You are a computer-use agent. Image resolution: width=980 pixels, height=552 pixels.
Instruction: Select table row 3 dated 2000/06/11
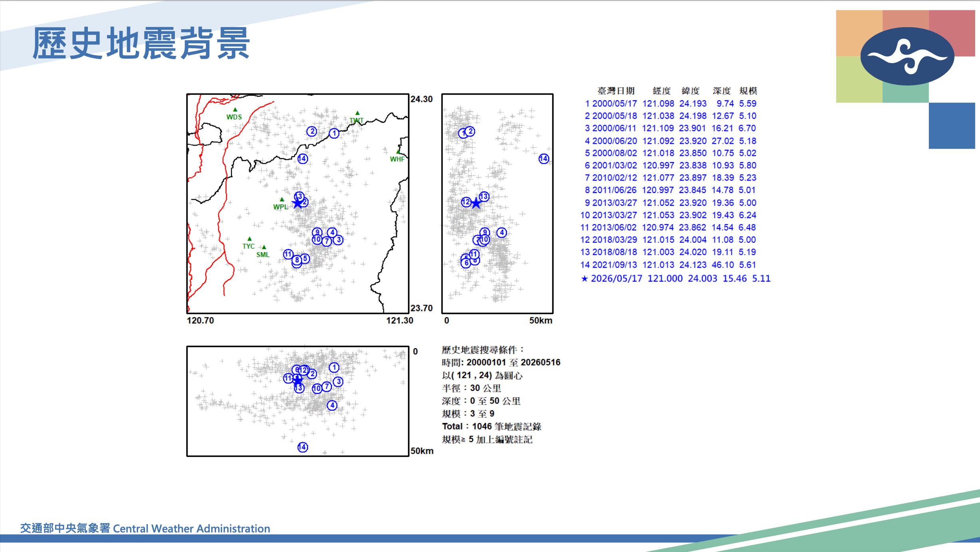click(671, 128)
